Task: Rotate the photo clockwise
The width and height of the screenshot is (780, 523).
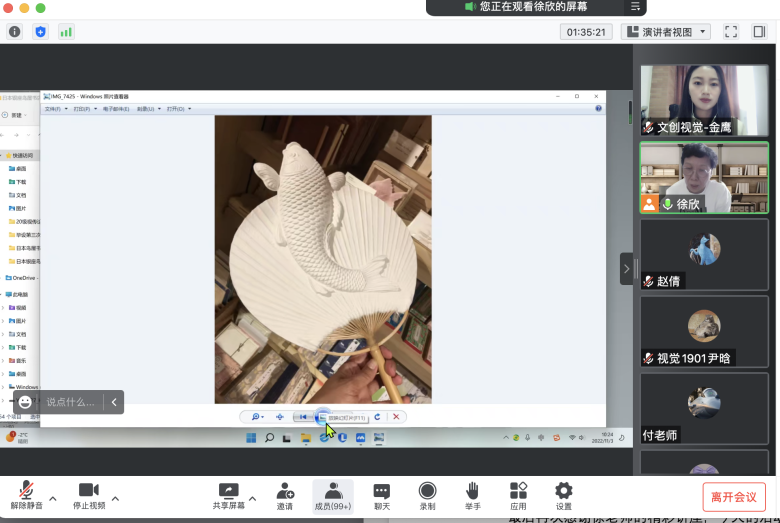Action: pos(377,417)
